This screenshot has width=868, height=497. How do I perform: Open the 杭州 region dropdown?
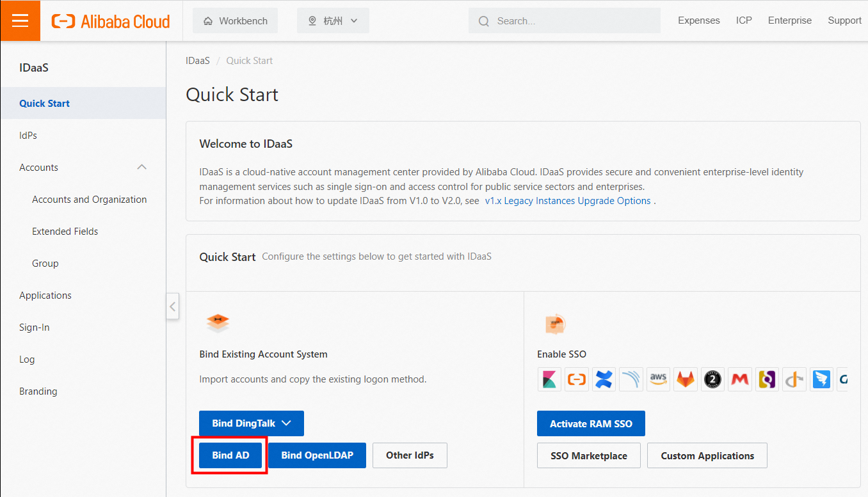333,20
